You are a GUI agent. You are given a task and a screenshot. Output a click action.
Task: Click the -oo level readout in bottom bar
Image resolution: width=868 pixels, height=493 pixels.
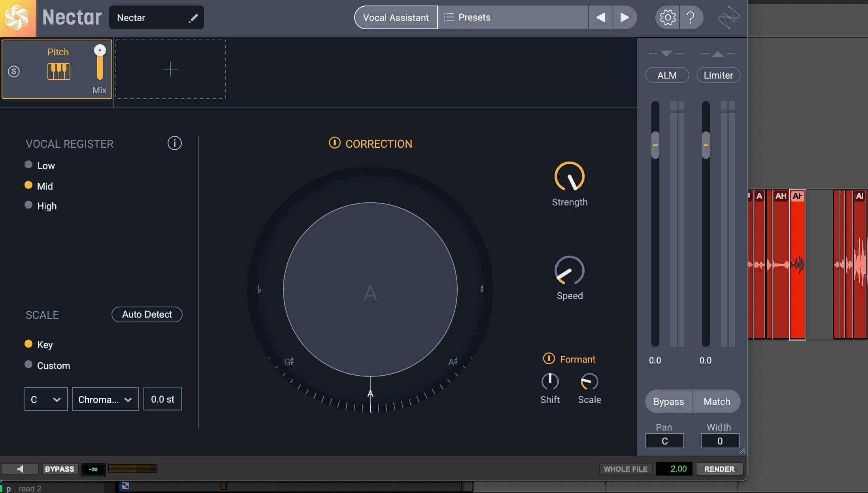click(x=93, y=469)
